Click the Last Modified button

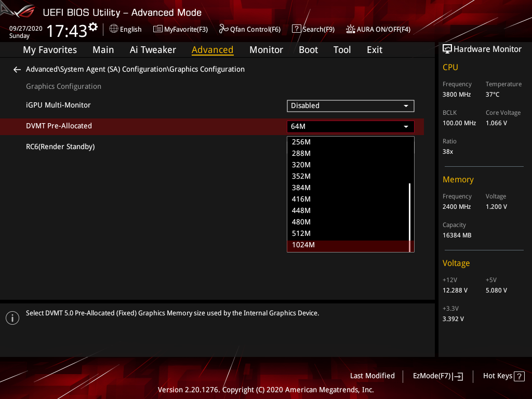click(x=372, y=376)
